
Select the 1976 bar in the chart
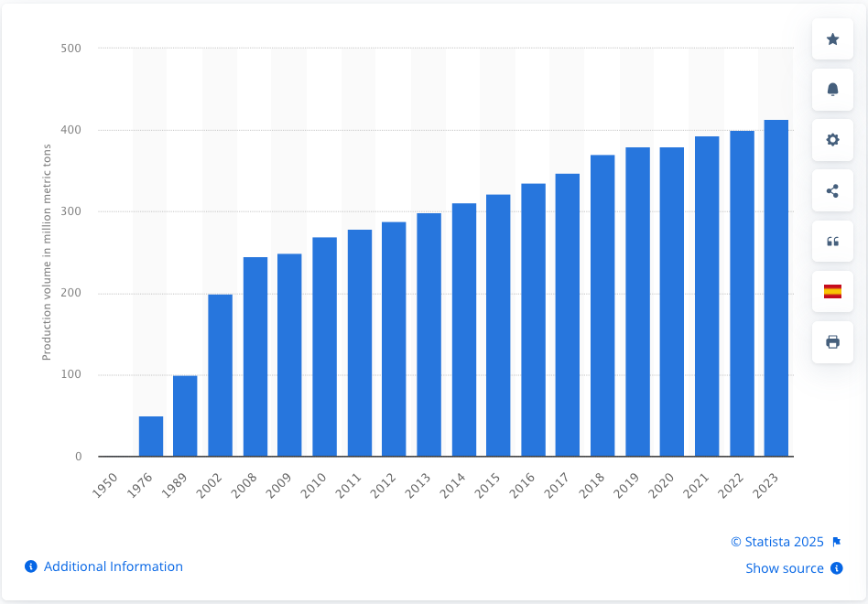pyautogui.click(x=150, y=437)
